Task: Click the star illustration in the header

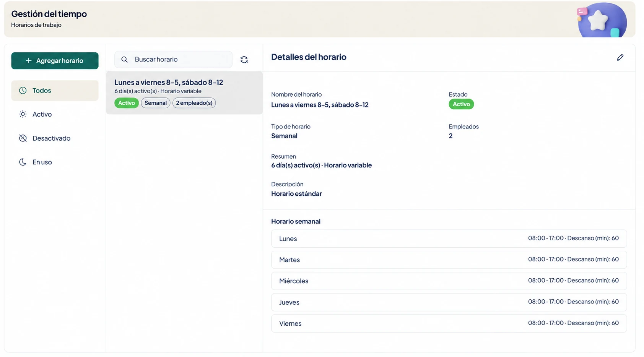Action: [598, 20]
